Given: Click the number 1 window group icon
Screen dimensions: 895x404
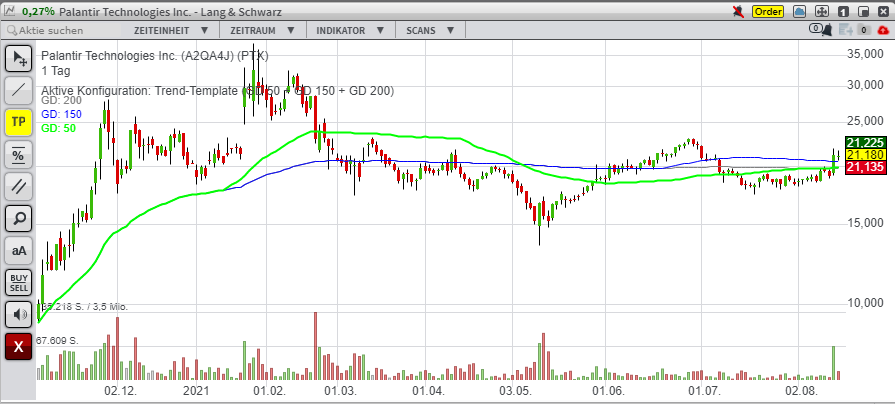Looking at the screenshot, I should pos(843,11).
